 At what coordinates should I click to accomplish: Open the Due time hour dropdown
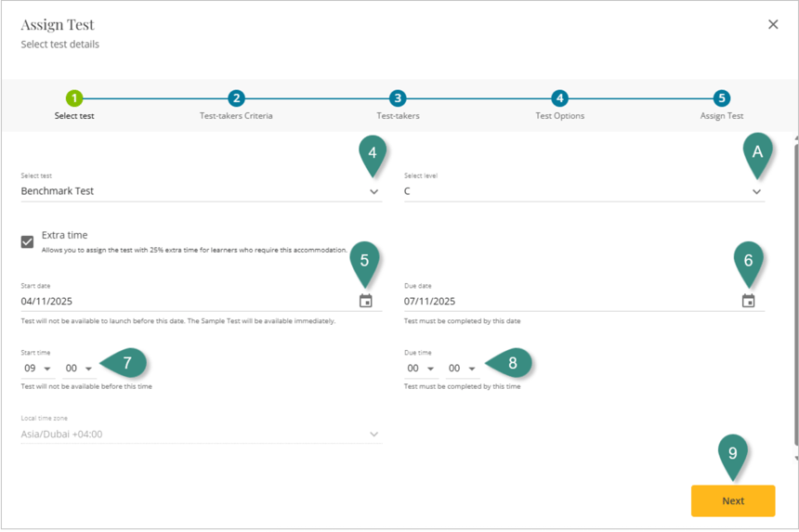click(x=421, y=369)
